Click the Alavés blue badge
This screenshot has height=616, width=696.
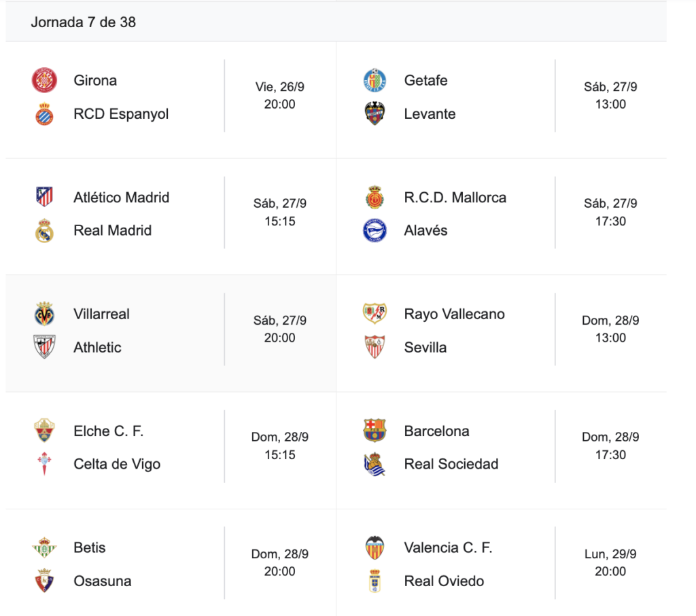375,231
